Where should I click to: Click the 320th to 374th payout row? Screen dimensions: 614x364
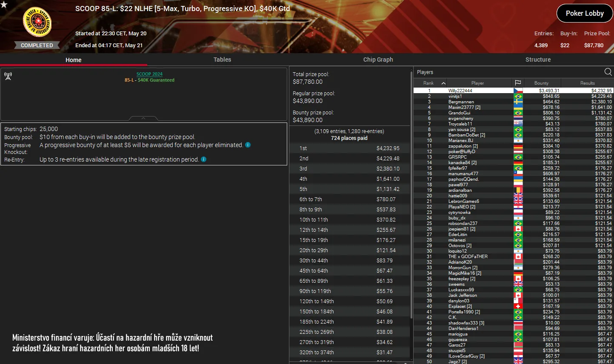point(349,353)
